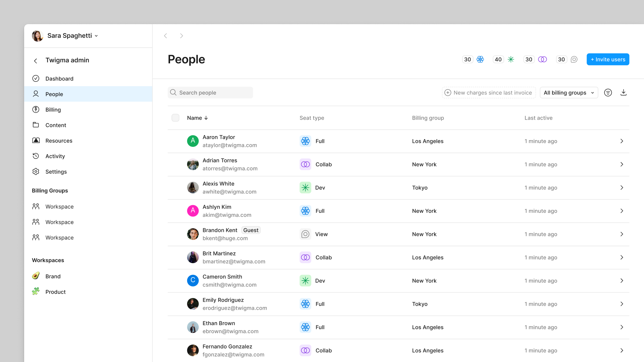
Task: Click the Search people input field
Action: click(x=211, y=93)
